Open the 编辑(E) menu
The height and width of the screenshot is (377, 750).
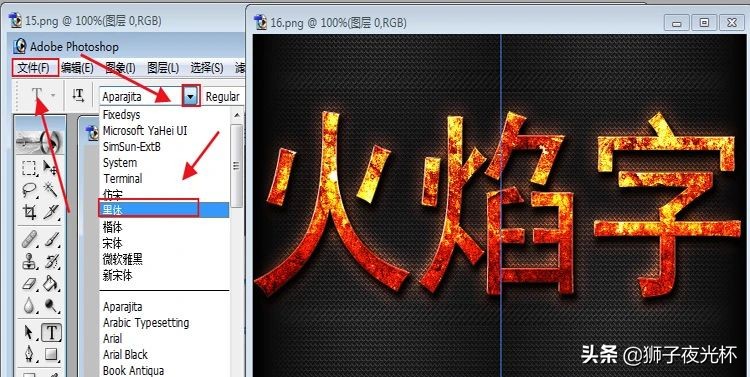point(77,68)
